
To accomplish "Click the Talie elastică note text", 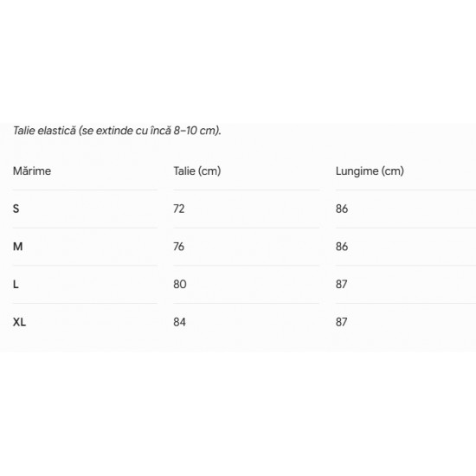I will pos(117,131).
